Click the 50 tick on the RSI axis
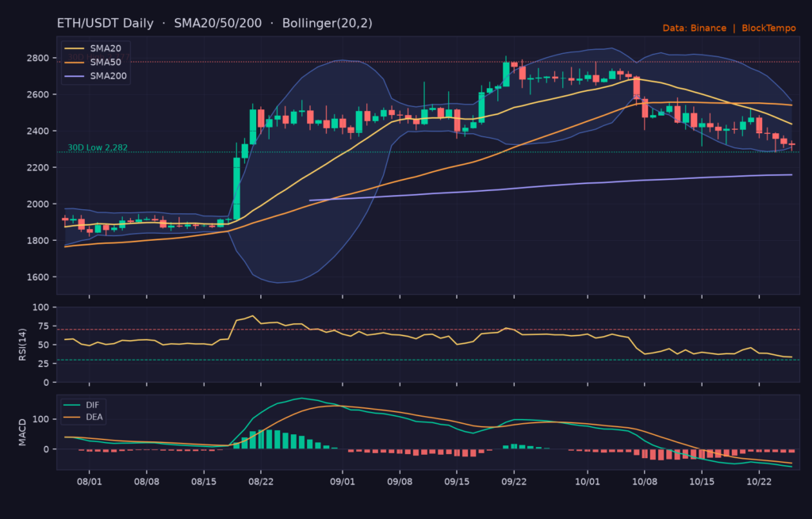Viewport: 812px width, 519px height. (x=44, y=345)
